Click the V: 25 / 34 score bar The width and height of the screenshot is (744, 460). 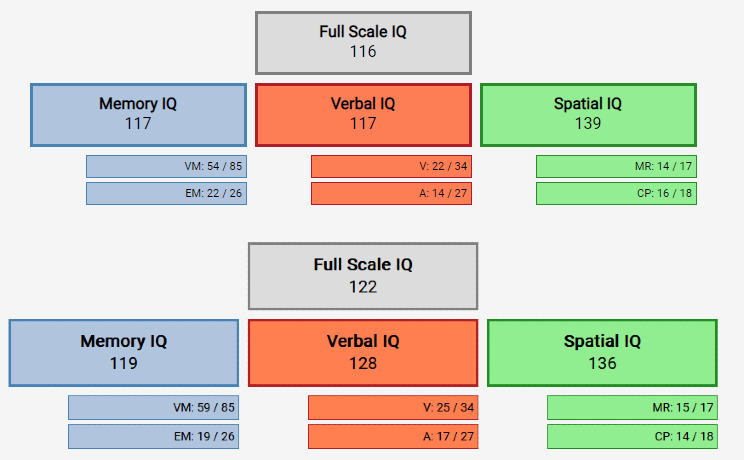[393, 407]
